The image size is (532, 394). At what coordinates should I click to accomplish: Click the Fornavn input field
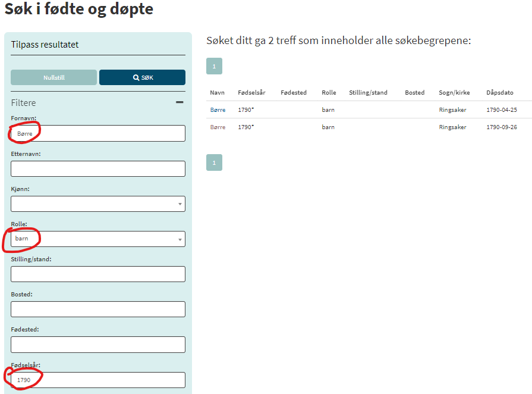[x=98, y=133]
